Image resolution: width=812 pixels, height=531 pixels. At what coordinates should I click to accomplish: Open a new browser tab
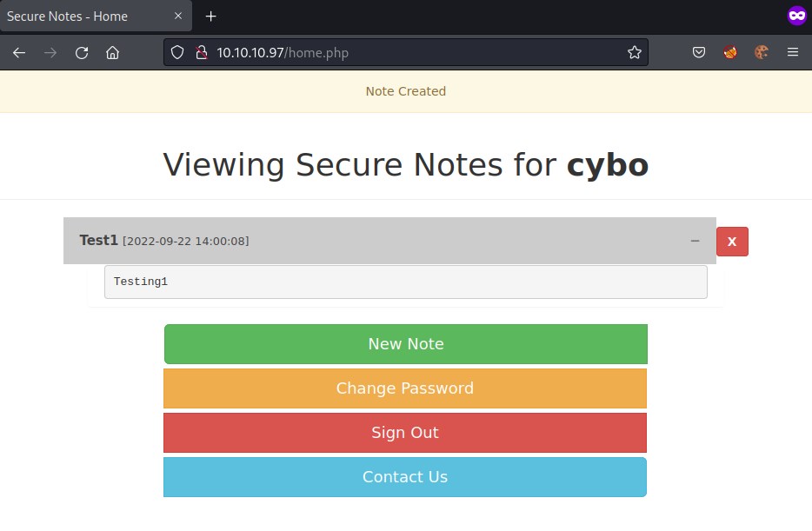[x=210, y=17]
